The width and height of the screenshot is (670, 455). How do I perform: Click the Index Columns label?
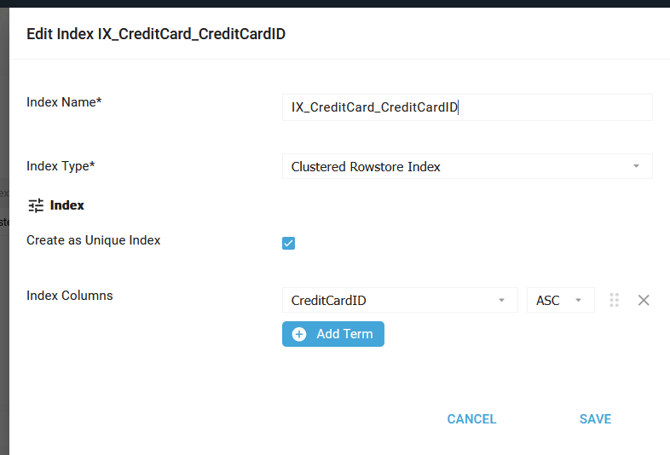click(x=69, y=295)
